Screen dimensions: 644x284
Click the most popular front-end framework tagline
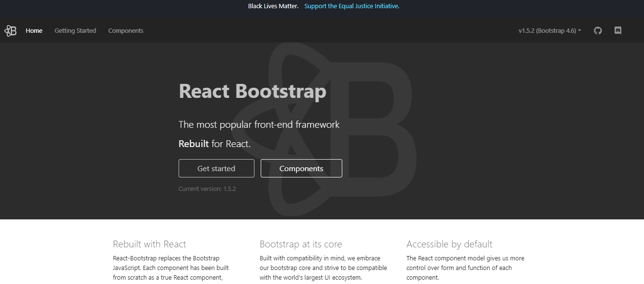point(259,124)
